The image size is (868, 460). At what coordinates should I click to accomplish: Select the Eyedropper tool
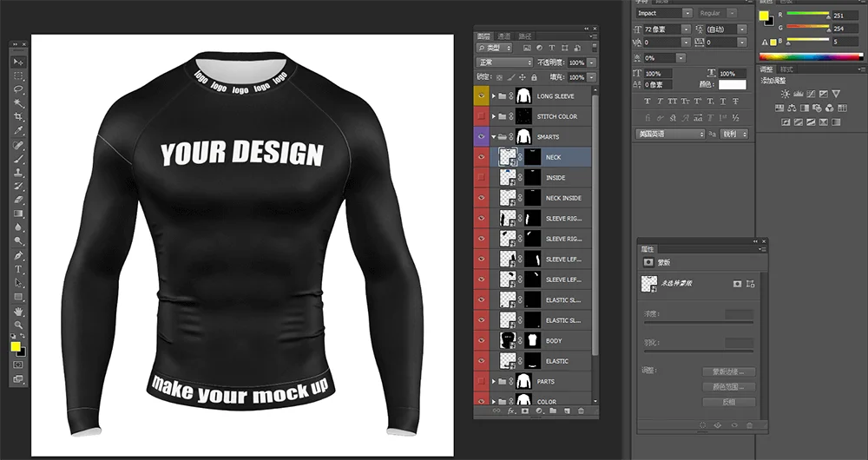click(18, 131)
